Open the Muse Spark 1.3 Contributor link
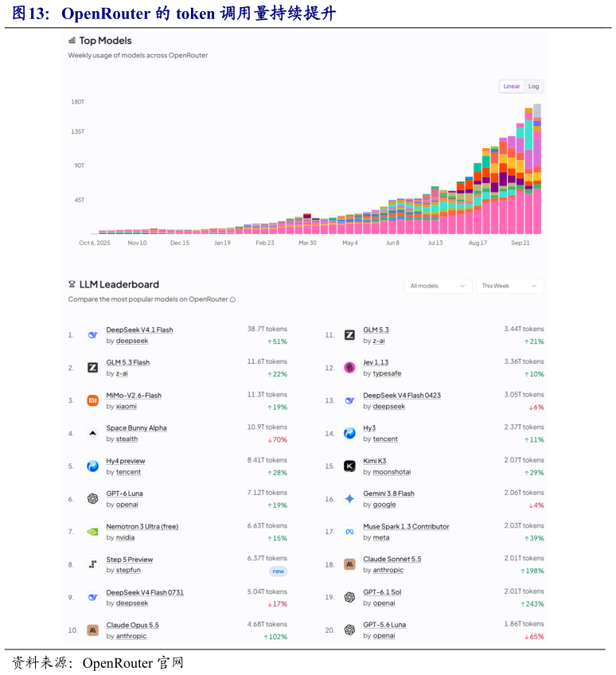 [406, 526]
